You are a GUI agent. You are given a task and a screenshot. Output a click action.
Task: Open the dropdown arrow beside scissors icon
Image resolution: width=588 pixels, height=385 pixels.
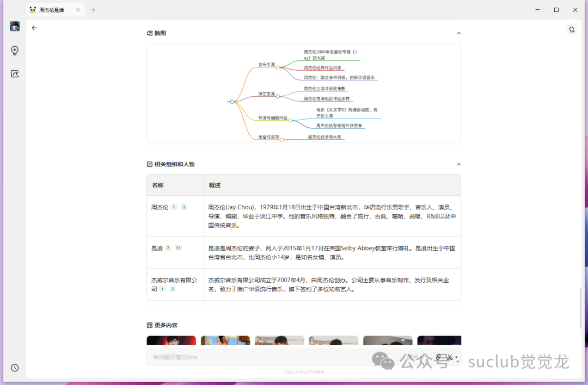coord(456,357)
